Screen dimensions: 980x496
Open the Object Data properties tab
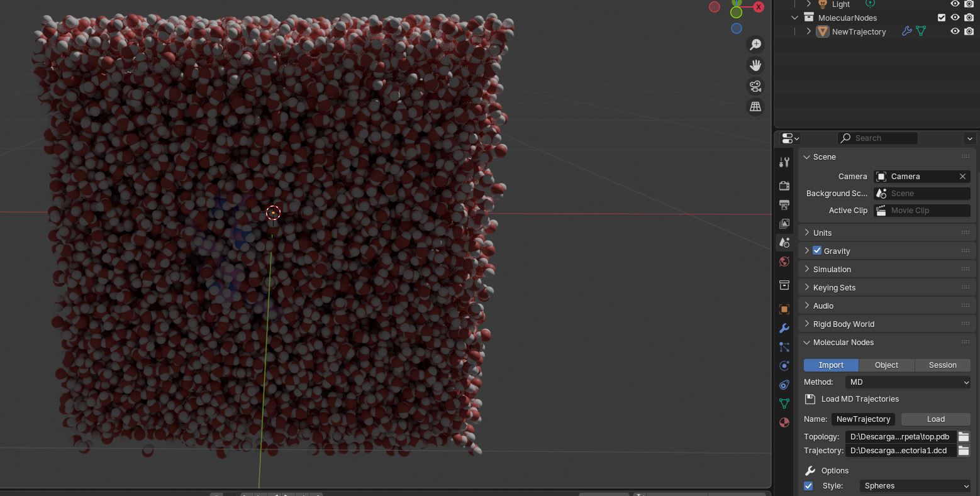pyautogui.click(x=784, y=404)
